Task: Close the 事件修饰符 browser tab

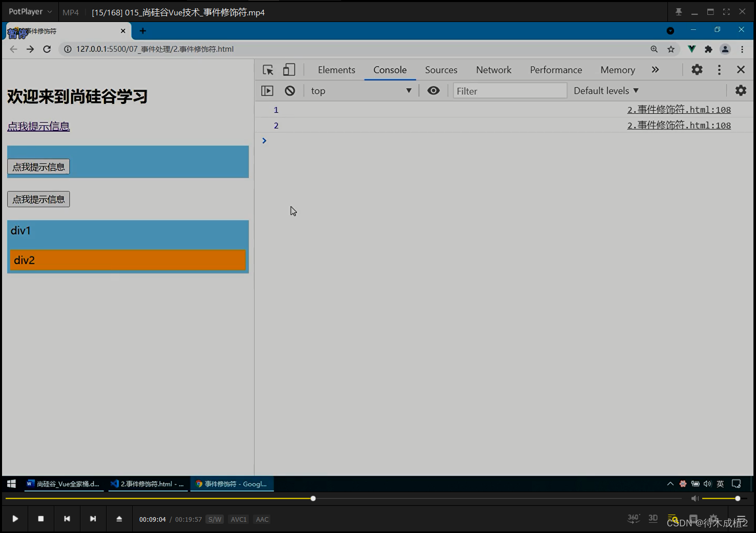Action: pyautogui.click(x=123, y=31)
